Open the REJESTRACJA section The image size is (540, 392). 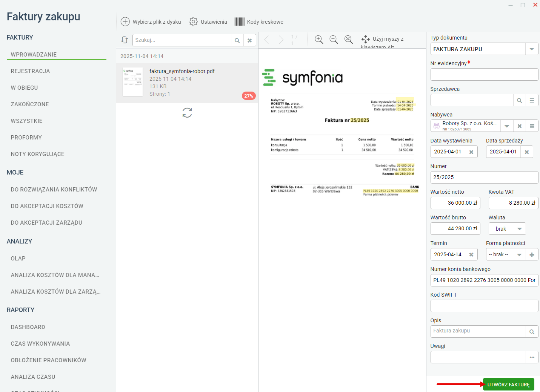[30, 71]
